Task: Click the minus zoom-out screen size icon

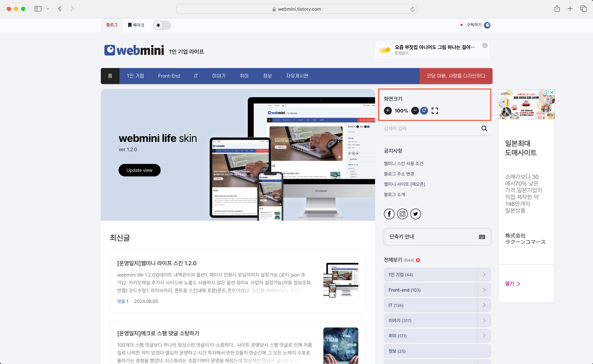Action: 415,111
